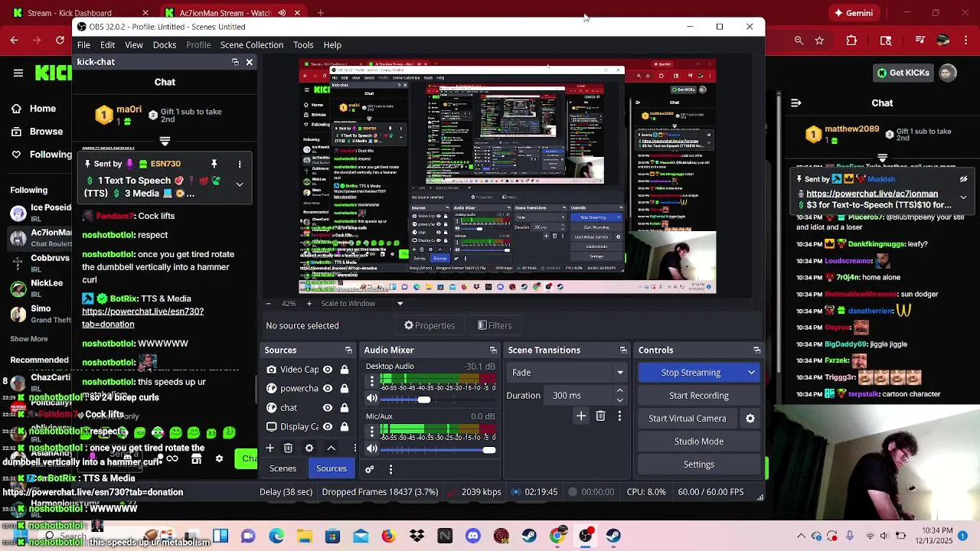Configure virtual camera gear icon
Viewport: 980px width, 551px height.
coord(750,419)
